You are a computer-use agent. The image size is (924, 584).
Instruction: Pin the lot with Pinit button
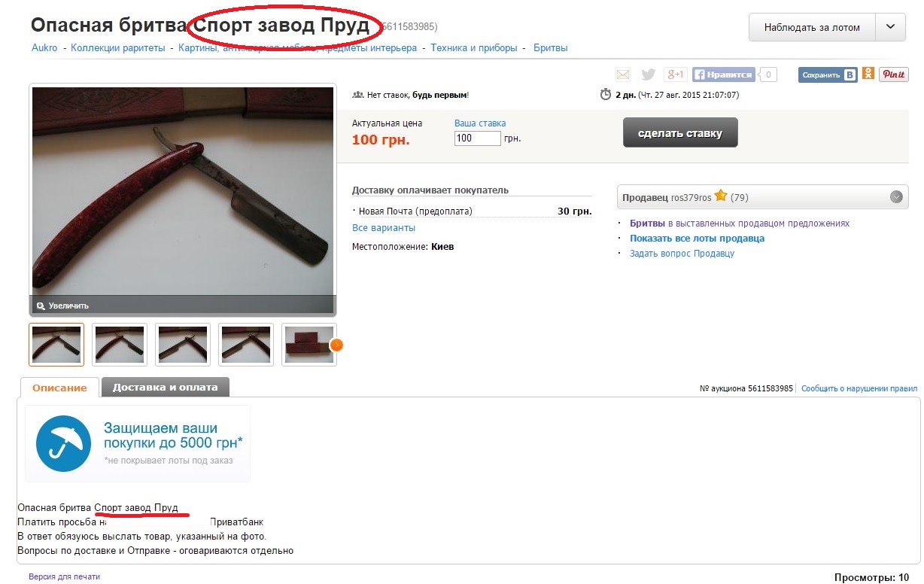pyautogui.click(x=894, y=75)
